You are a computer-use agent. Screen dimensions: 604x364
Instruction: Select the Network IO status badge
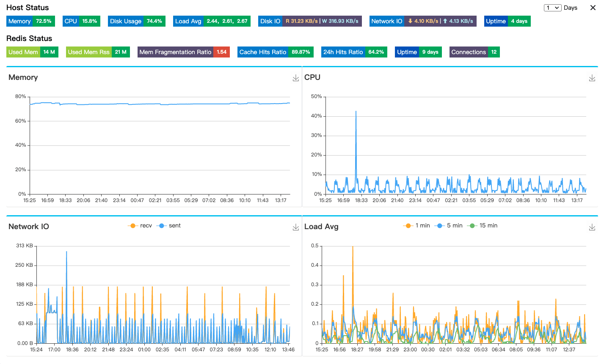click(423, 21)
